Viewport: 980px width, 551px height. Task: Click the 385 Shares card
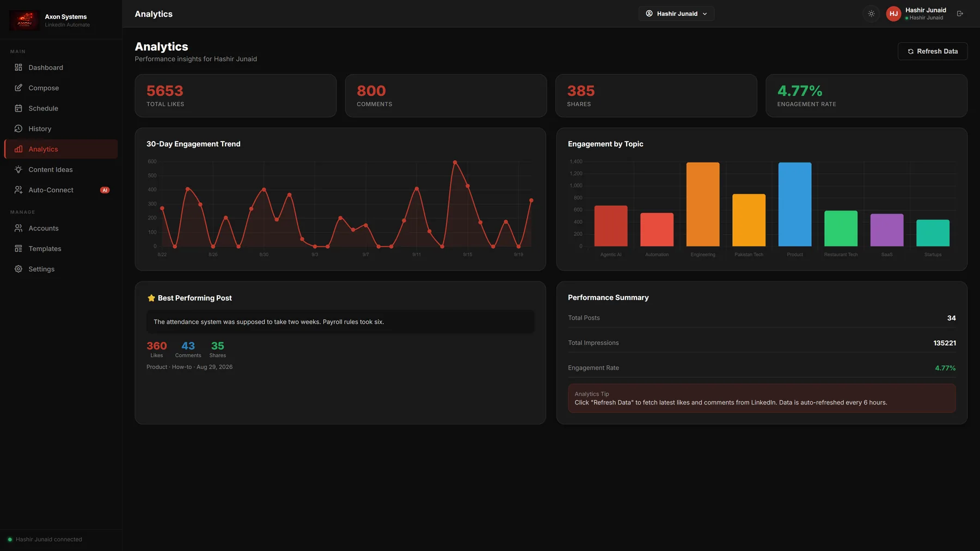click(x=656, y=96)
